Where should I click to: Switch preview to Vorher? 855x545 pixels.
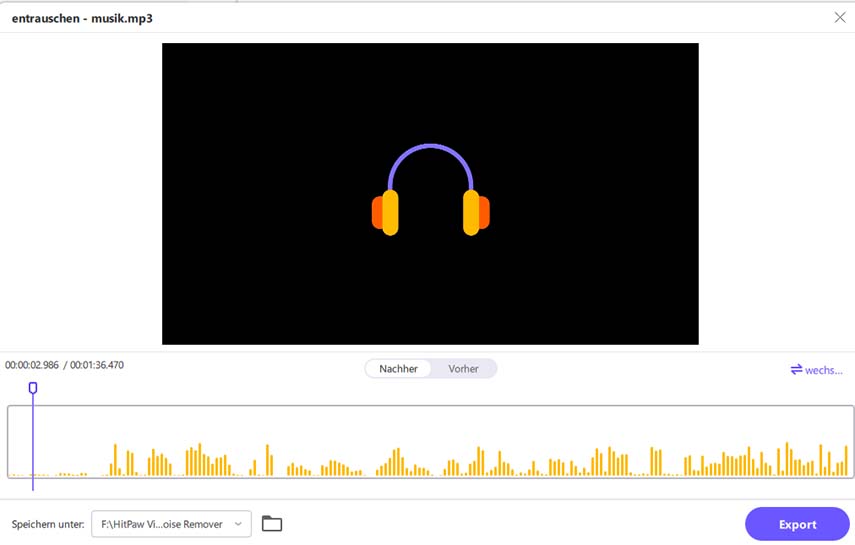[x=463, y=369]
